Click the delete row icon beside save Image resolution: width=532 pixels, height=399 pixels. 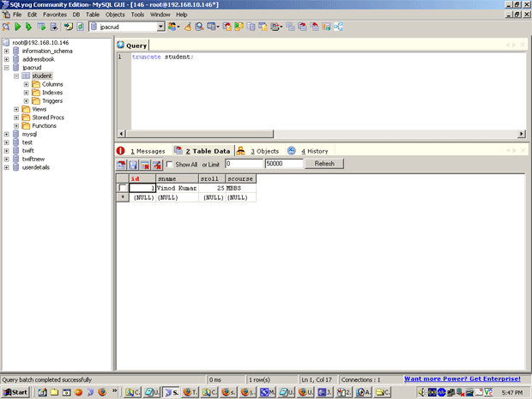[x=145, y=165]
